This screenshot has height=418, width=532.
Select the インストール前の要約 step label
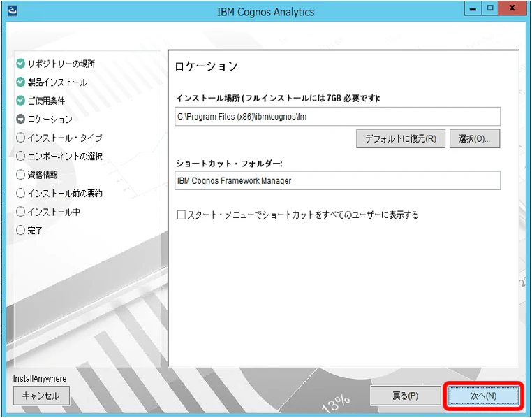tap(65, 193)
